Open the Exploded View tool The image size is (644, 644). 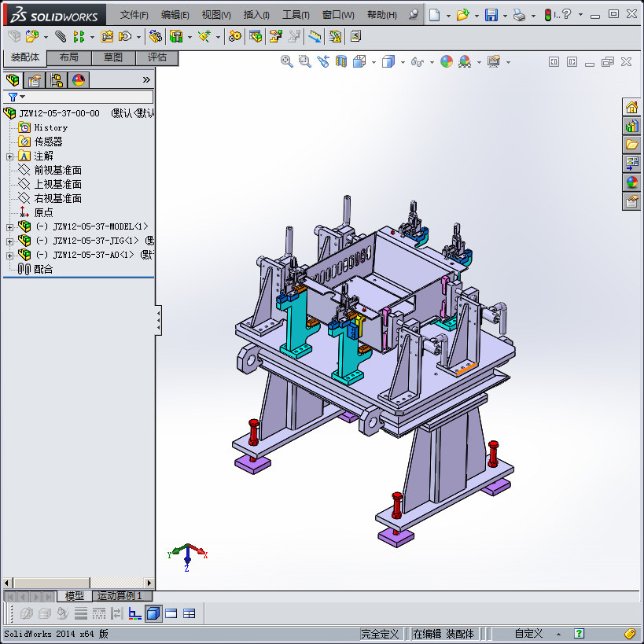(275, 36)
